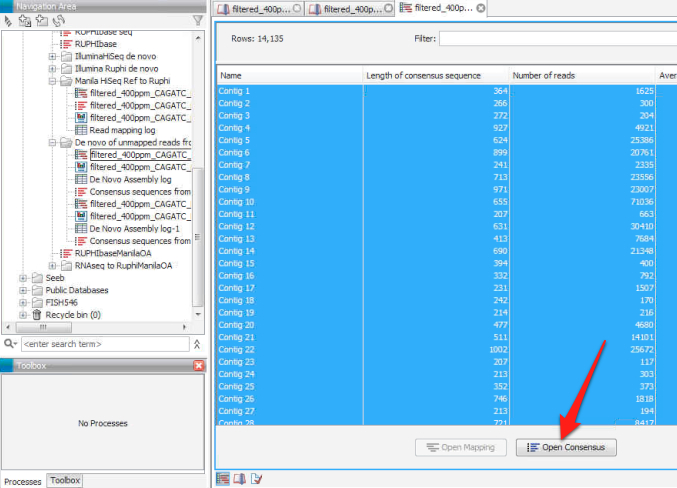The height and width of the screenshot is (488, 677).
Task: Click the Filter text field
Action: click(556, 39)
